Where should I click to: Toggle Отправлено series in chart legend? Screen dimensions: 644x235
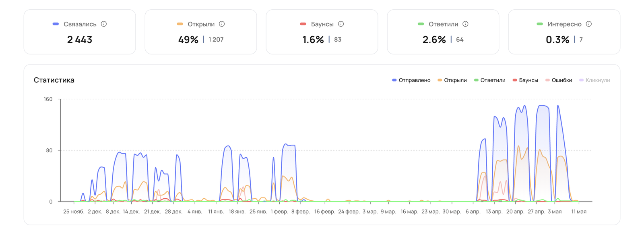[x=411, y=80]
